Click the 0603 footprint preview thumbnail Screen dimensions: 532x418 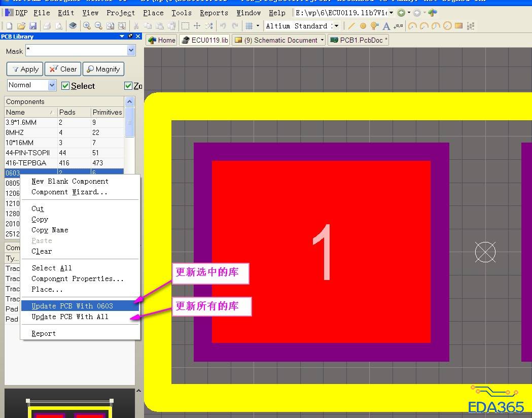click(x=69, y=404)
